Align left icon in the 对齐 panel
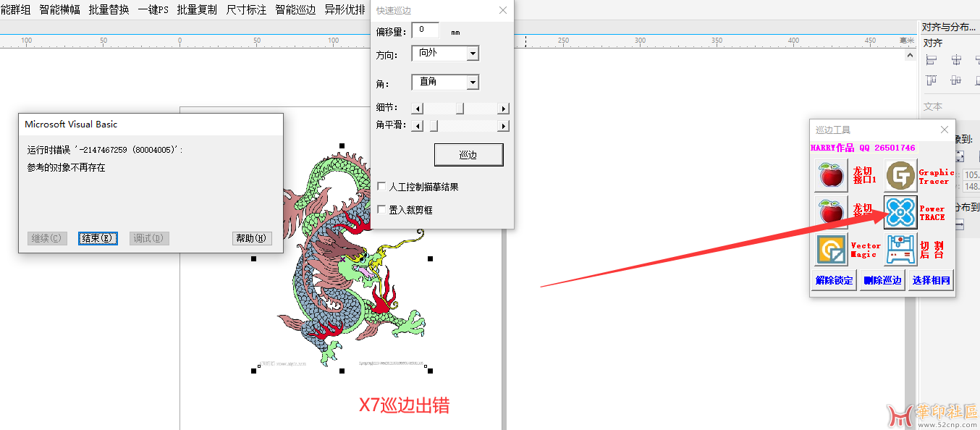Image resolution: width=980 pixels, height=430 pixels. pos(932,60)
